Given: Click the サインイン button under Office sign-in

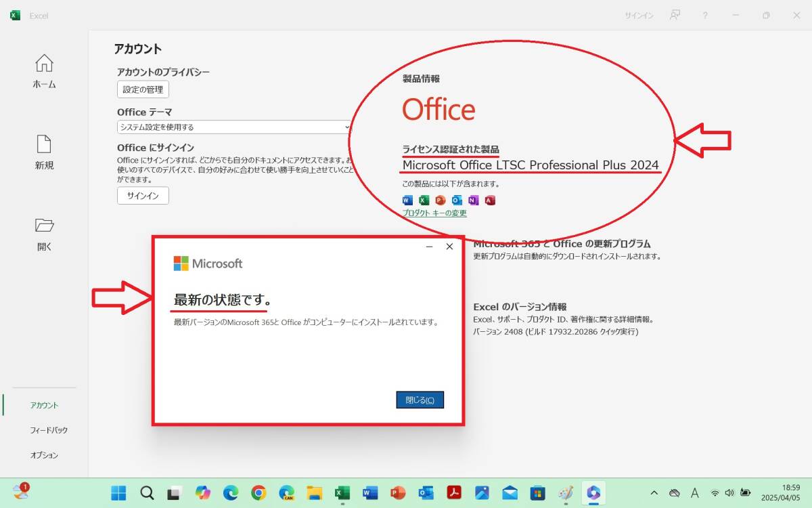Looking at the screenshot, I should [x=143, y=196].
